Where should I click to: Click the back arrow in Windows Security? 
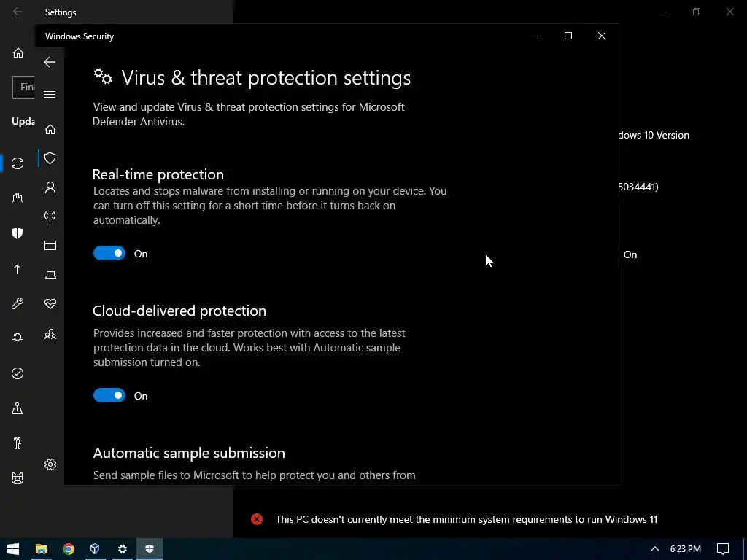(50, 62)
